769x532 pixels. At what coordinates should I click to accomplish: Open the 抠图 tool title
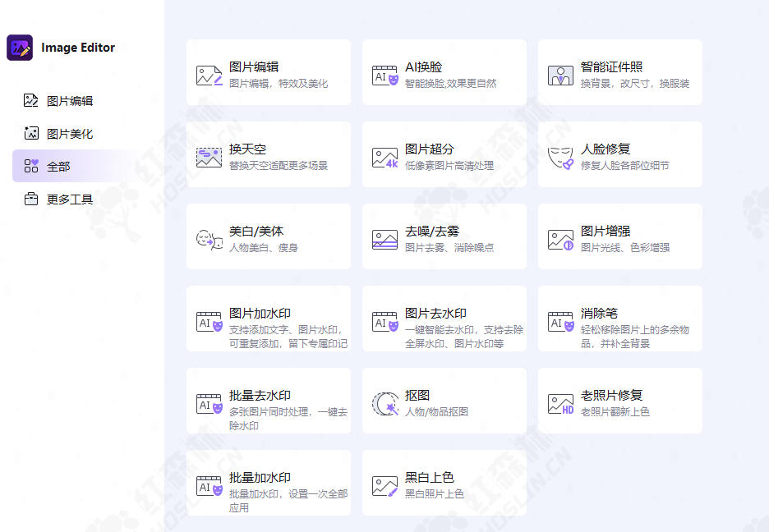[417, 396]
